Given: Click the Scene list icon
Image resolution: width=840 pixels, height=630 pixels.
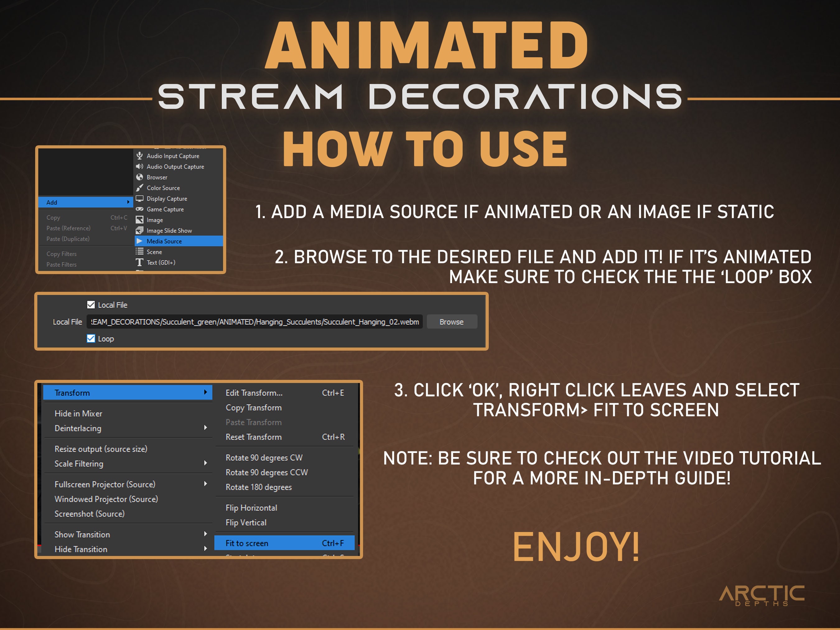Looking at the screenshot, I should (x=139, y=251).
